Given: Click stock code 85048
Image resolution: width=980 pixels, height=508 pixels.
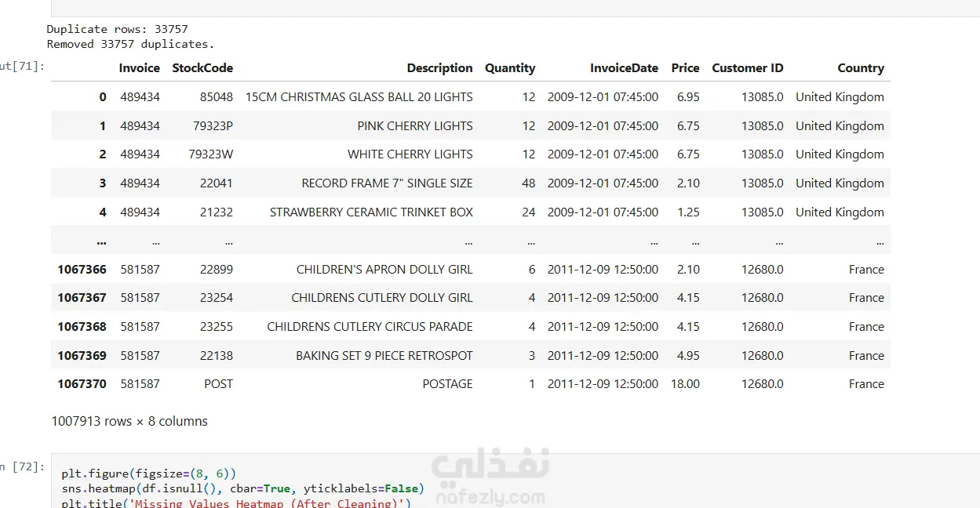Looking at the screenshot, I should pos(217,97).
